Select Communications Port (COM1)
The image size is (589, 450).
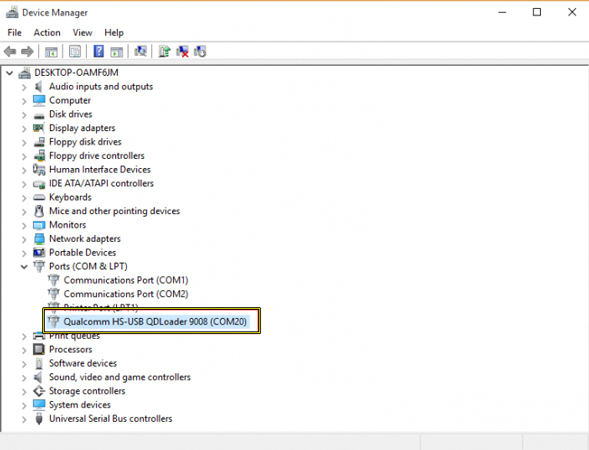pos(126,280)
